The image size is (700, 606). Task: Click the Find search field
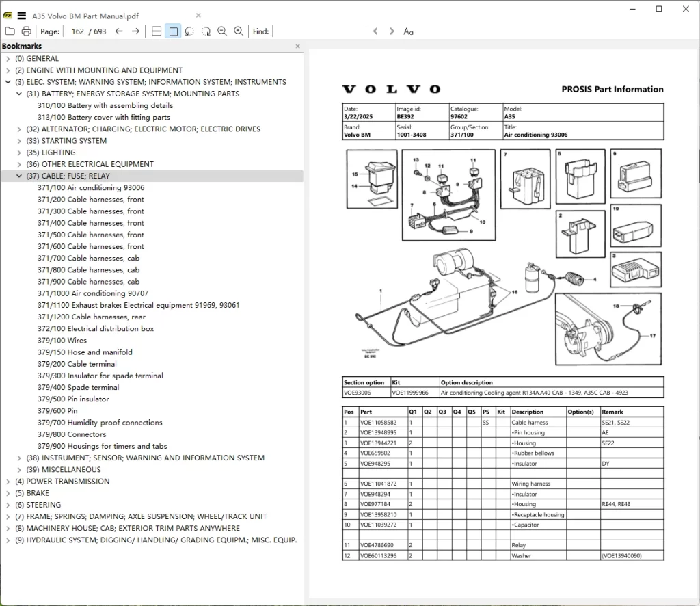(319, 31)
